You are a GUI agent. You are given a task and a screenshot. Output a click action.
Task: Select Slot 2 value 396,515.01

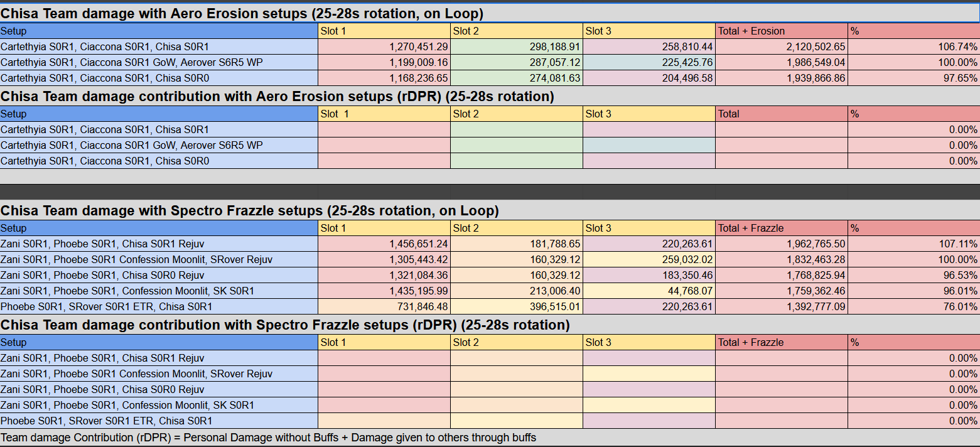[517, 306]
